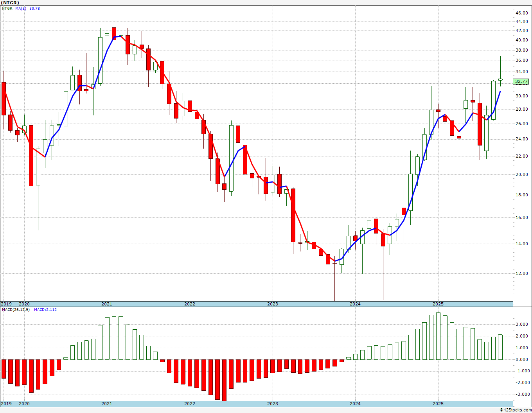Click the (NTGR) chart title
Image resolution: width=532 pixels, height=413 pixels.
(10, 3)
